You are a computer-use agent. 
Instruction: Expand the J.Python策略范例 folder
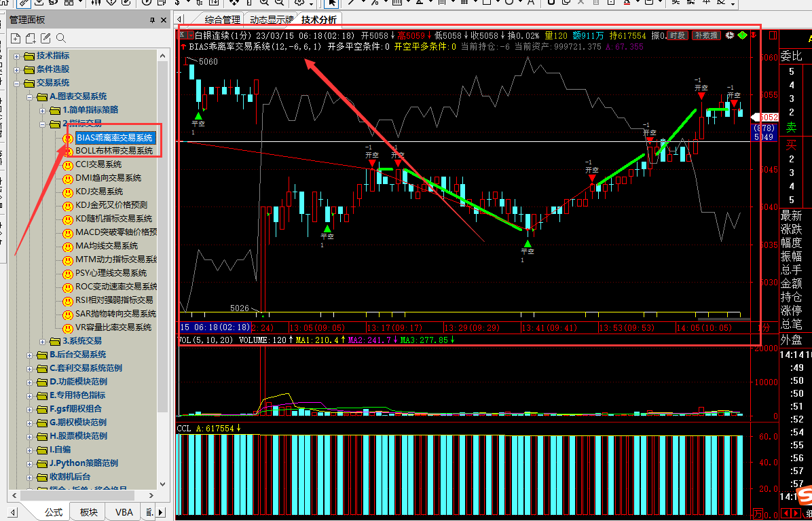(x=30, y=463)
